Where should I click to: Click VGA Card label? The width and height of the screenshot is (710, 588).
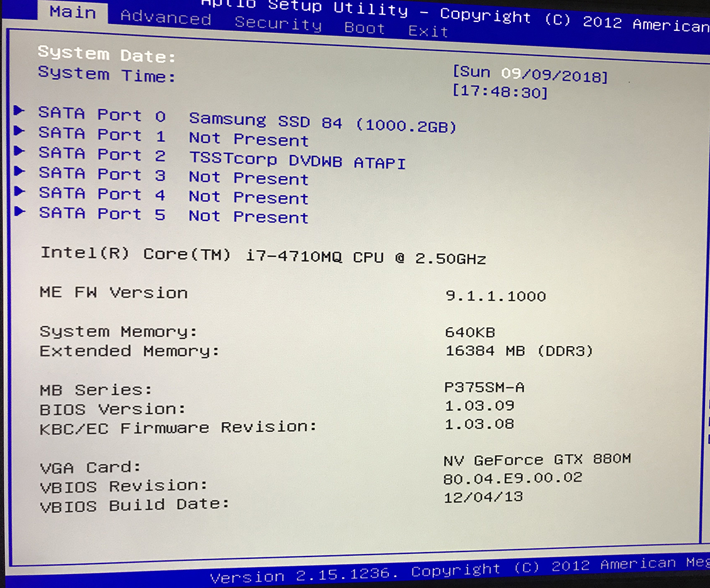click(x=91, y=467)
